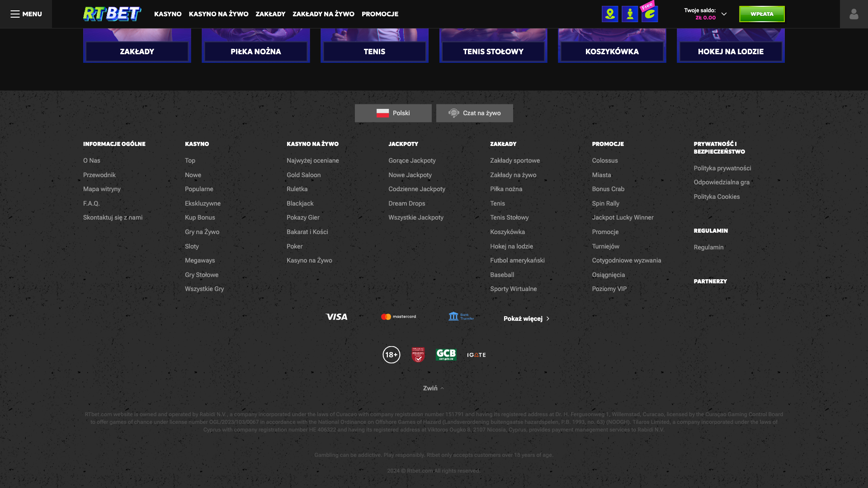Open Mapa witryny link
The width and height of the screenshot is (868, 488).
[102, 189]
